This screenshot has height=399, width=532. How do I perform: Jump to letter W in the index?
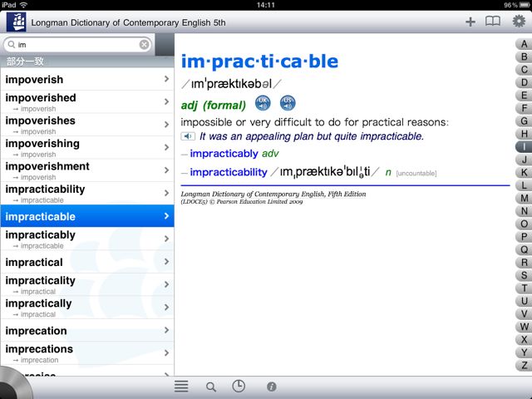click(524, 327)
